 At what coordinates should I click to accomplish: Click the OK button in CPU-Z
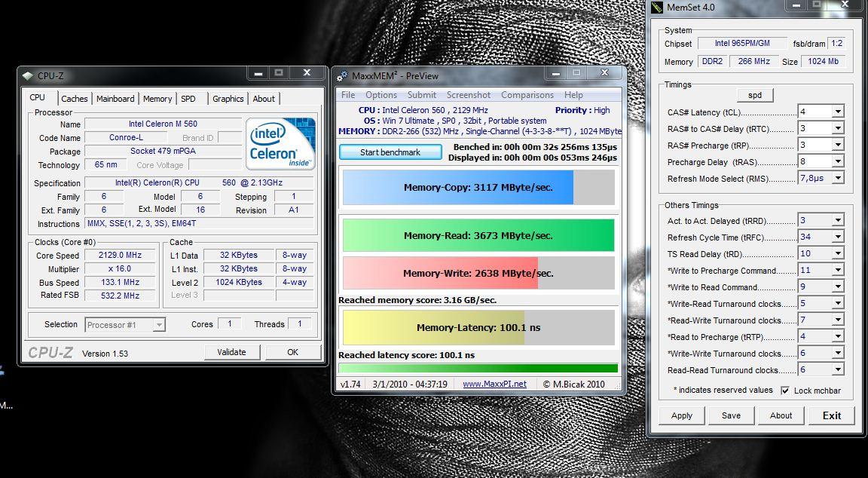tap(293, 352)
